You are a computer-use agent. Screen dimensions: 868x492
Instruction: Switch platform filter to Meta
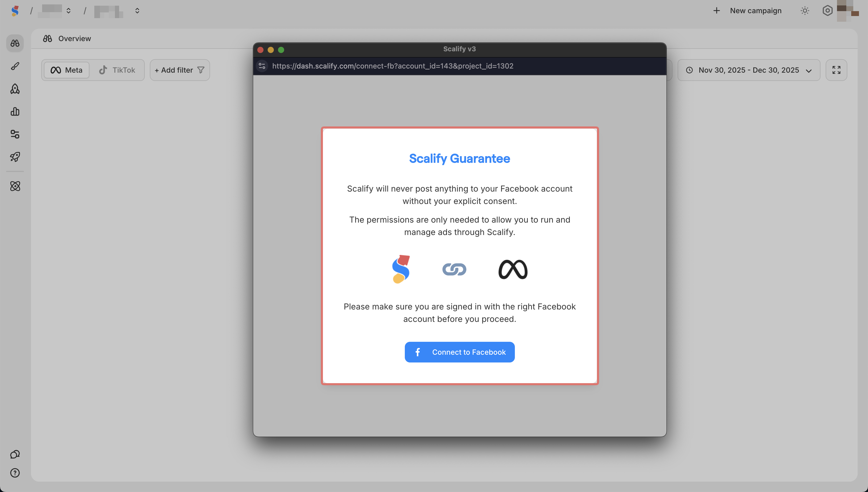point(66,70)
